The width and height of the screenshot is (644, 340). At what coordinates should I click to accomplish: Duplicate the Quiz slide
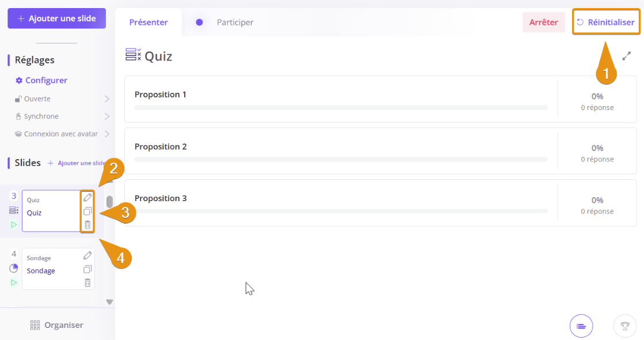click(87, 211)
